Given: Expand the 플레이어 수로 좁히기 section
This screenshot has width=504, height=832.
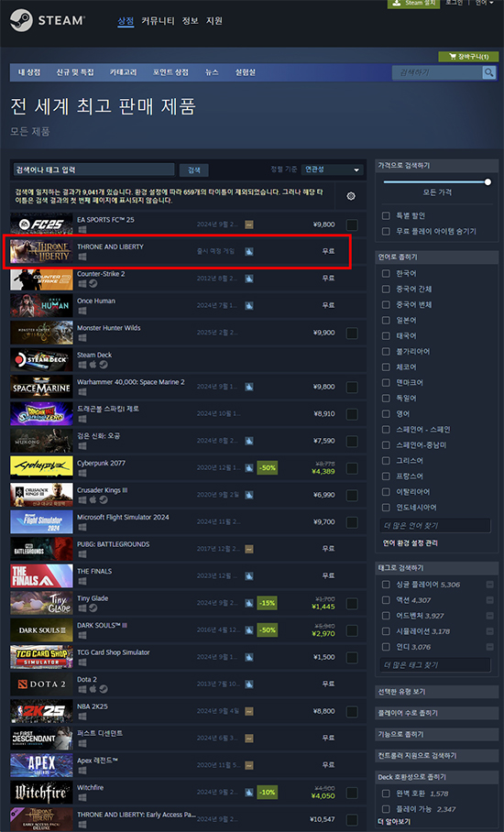Looking at the screenshot, I should point(436,713).
